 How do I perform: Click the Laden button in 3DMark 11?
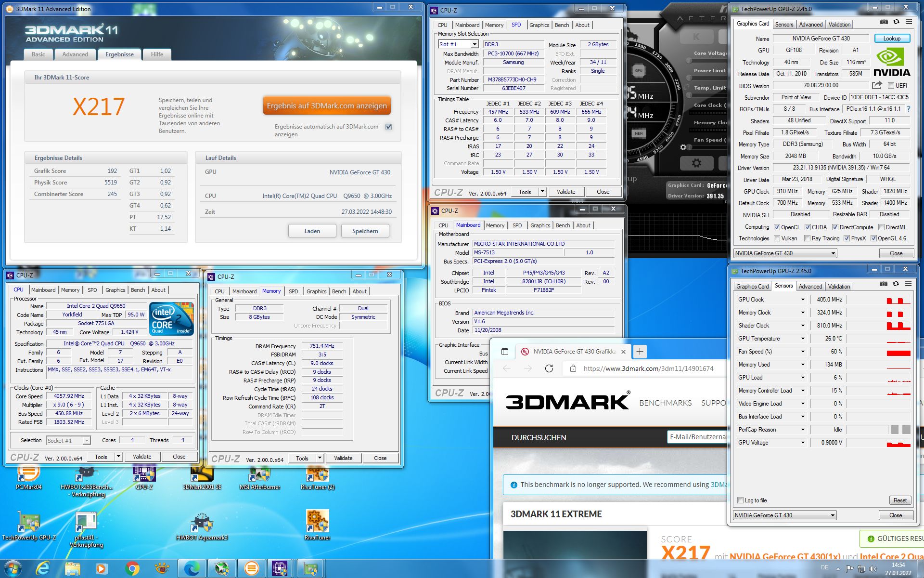point(312,231)
